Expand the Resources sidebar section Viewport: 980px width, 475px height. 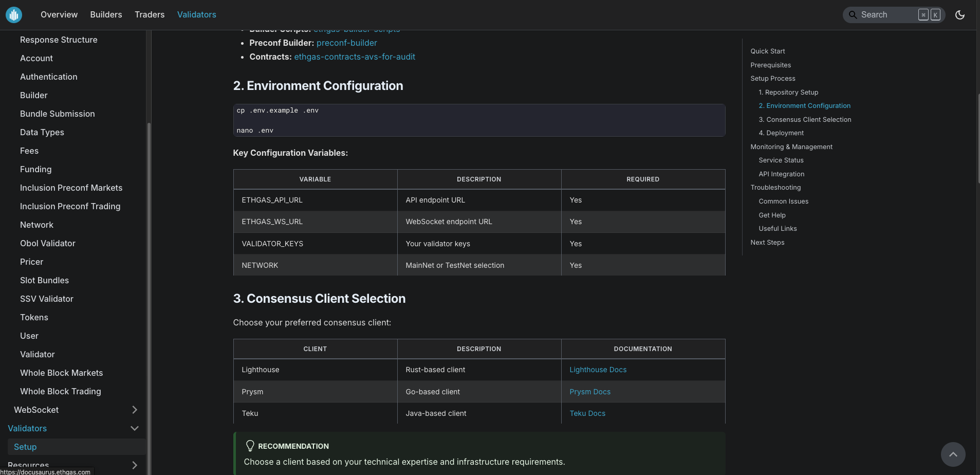click(135, 465)
